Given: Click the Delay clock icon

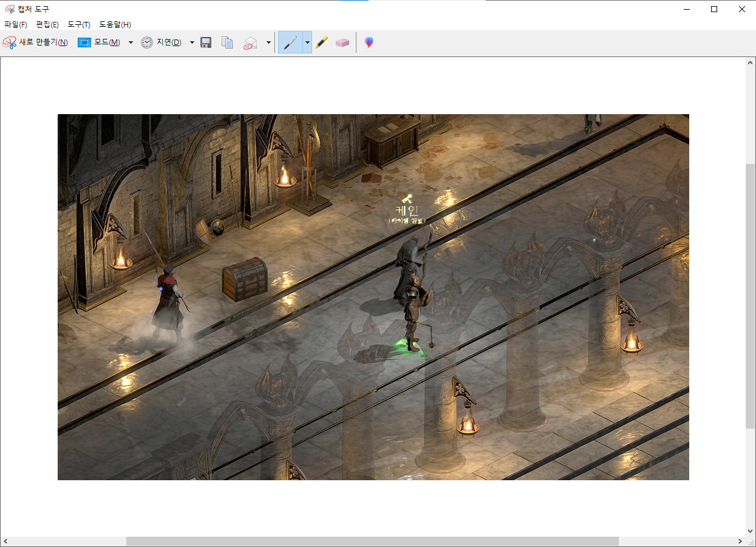Looking at the screenshot, I should (x=147, y=42).
